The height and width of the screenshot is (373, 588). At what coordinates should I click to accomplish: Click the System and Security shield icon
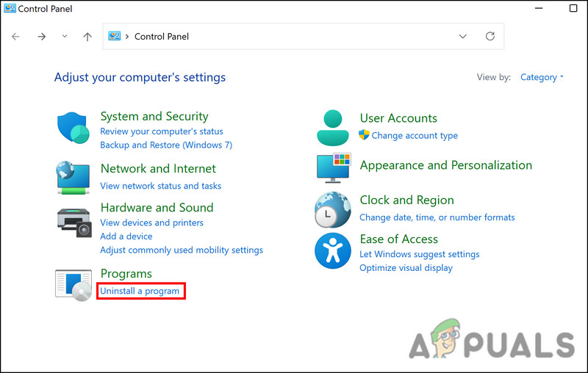[73, 129]
